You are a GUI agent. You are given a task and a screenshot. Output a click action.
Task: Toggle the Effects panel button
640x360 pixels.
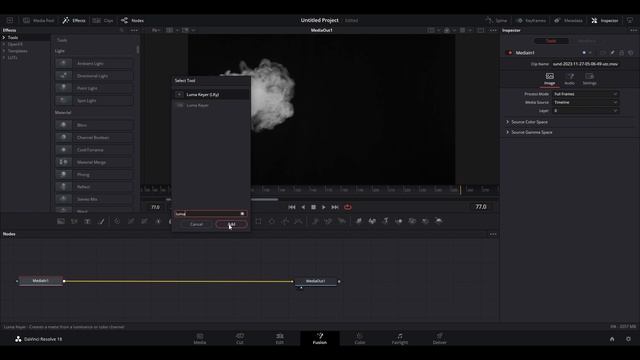pos(74,20)
